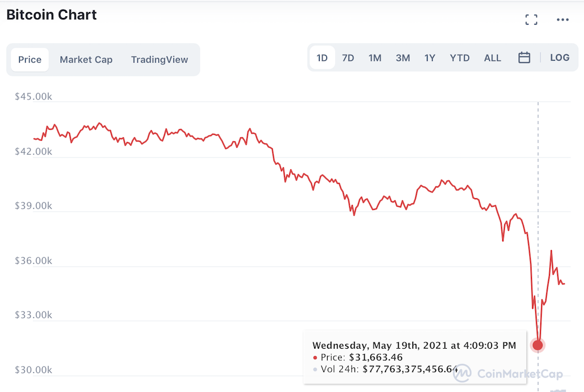
Task: Switch to the Market Cap tab
Action: click(86, 60)
